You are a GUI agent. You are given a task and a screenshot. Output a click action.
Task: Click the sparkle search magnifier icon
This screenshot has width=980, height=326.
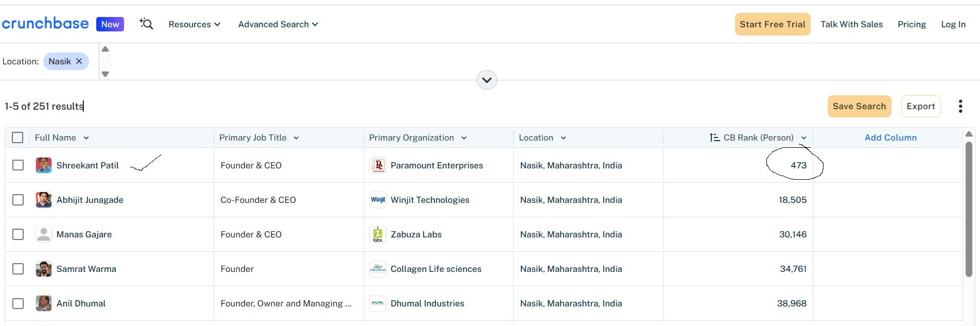(x=146, y=24)
